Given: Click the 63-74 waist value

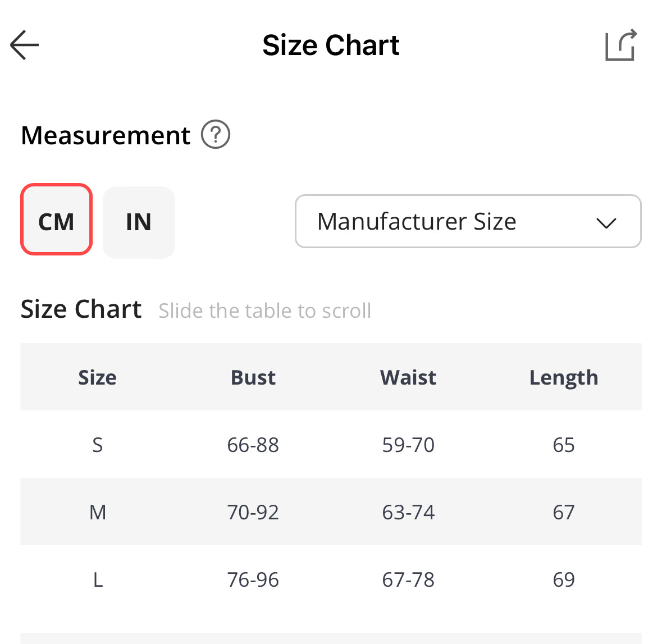Looking at the screenshot, I should pos(408,512).
